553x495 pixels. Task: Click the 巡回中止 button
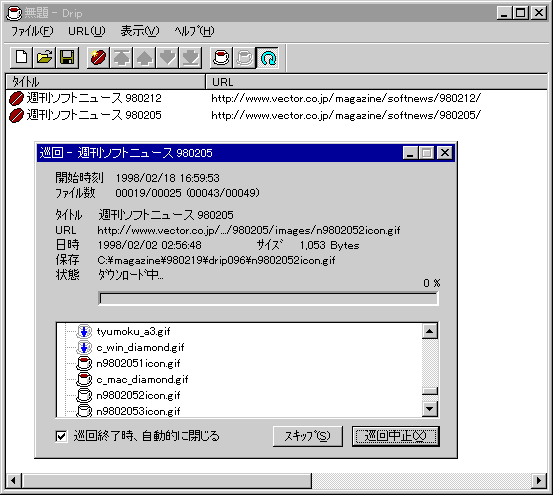[x=396, y=436]
